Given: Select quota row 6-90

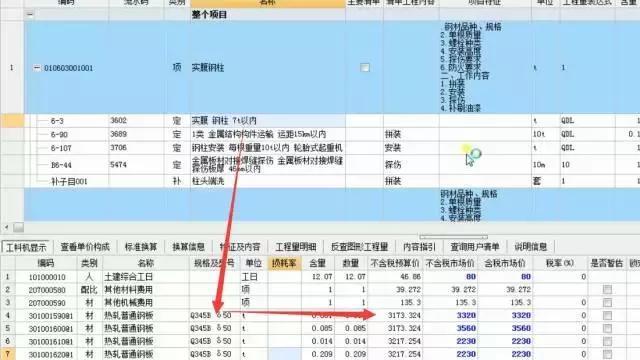Looking at the screenshot, I should (59, 134).
